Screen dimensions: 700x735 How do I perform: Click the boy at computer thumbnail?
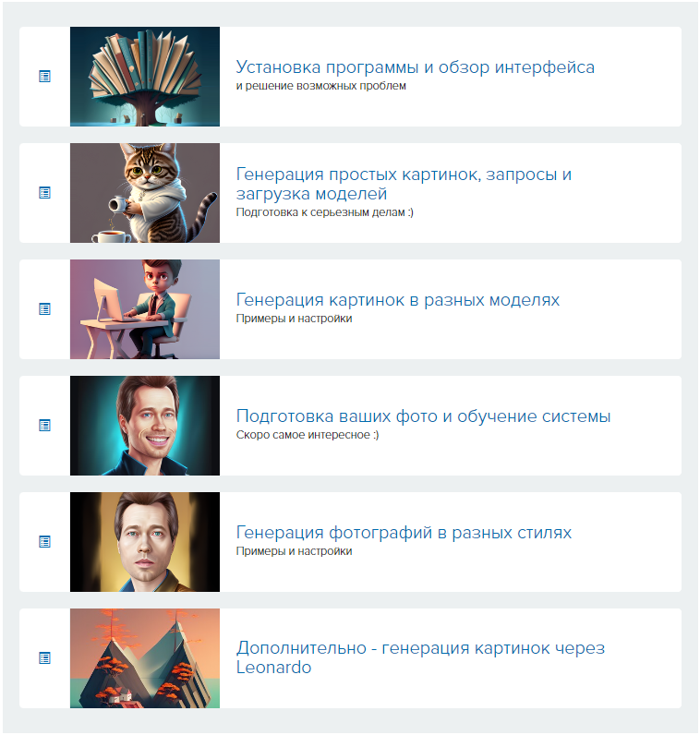145,309
